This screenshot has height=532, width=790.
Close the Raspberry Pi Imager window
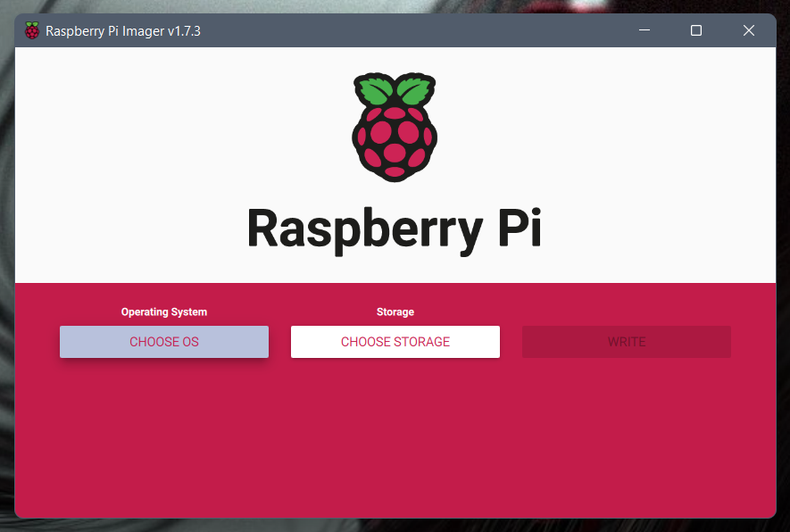[x=749, y=30]
